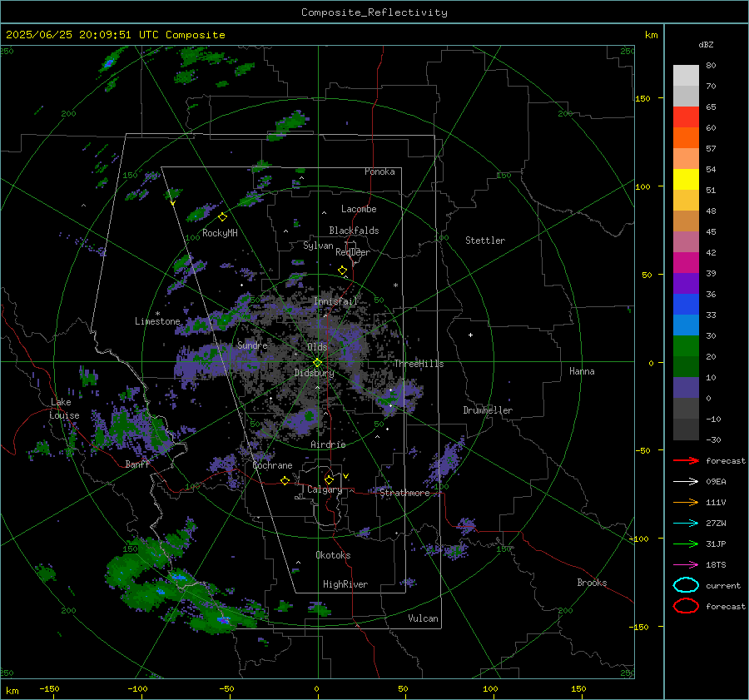Click the white plus marker west of Hanna
This screenshot has width=749, height=700.
(470, 335)
